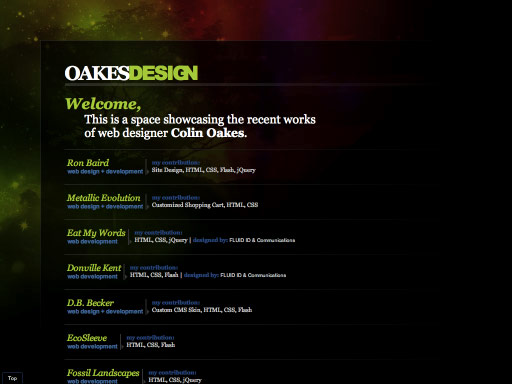
Task: Click 'web design + development' under D.B. Becker
Action: (x=105, y=311)
